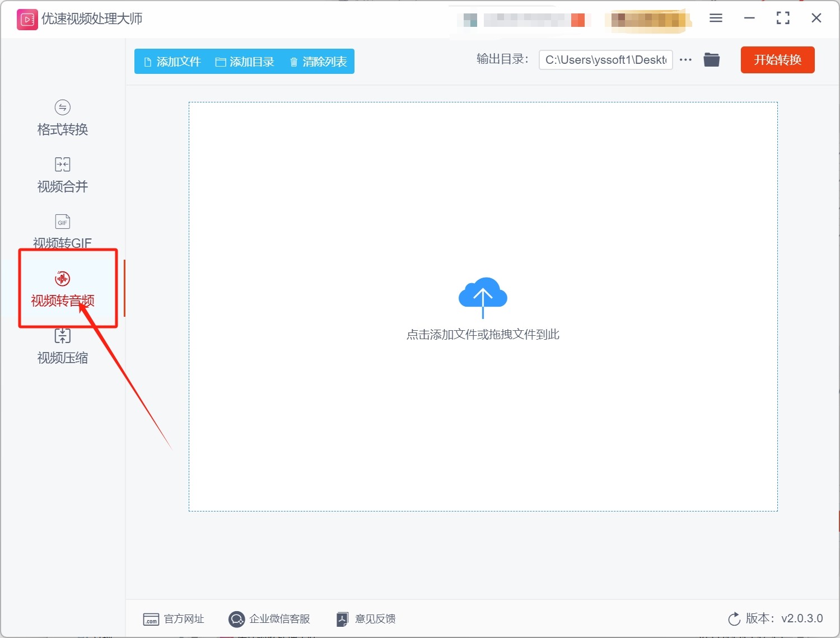Clear the list with 清除列表
The width and height of the screenshot is (840, 638).
(x=318, y=62)
